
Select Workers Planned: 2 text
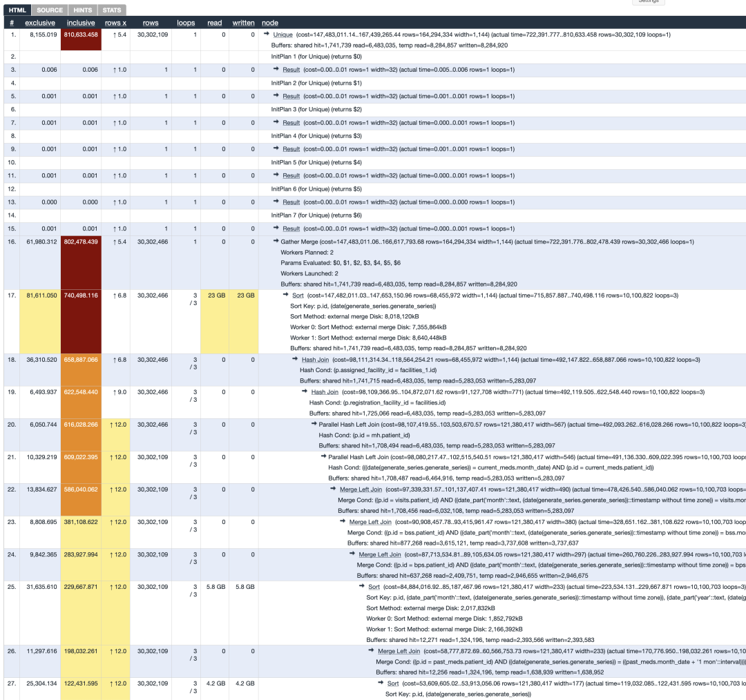[x=307, y=253]
